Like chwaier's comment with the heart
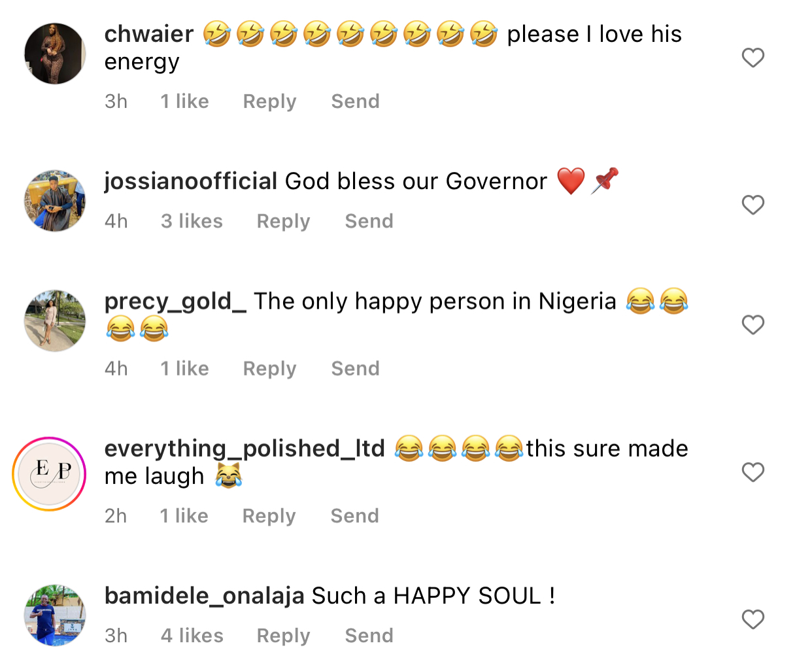Viewport: 812px width, 656px height. click(x=753, y=58)
